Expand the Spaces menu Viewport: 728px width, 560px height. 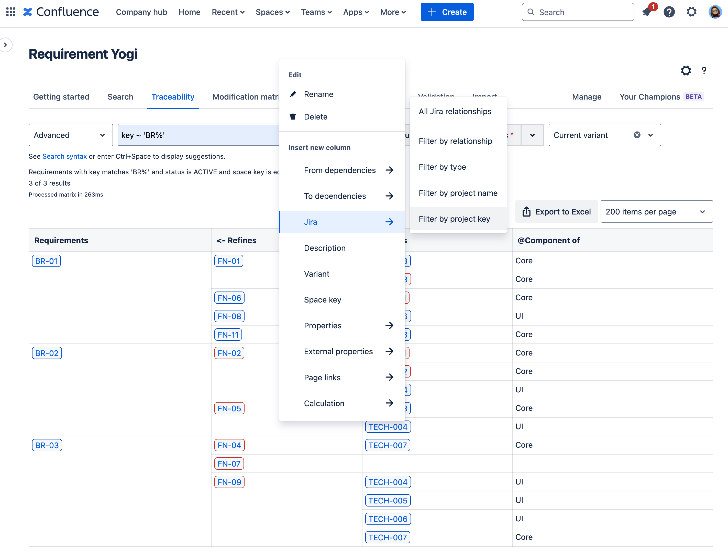pyautogui.click(x=272, y=12)
